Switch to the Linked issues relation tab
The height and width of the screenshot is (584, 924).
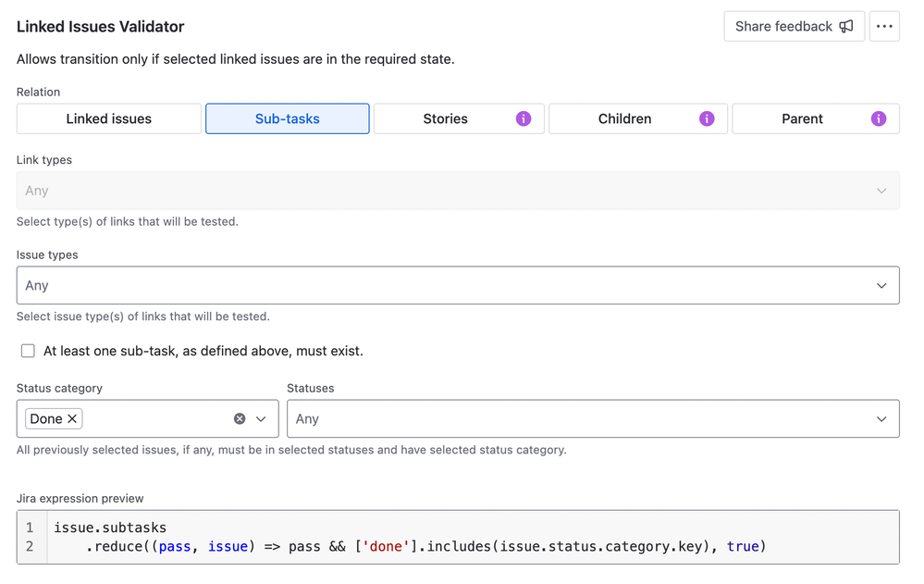pyautogui.click(x=108, y=118)
